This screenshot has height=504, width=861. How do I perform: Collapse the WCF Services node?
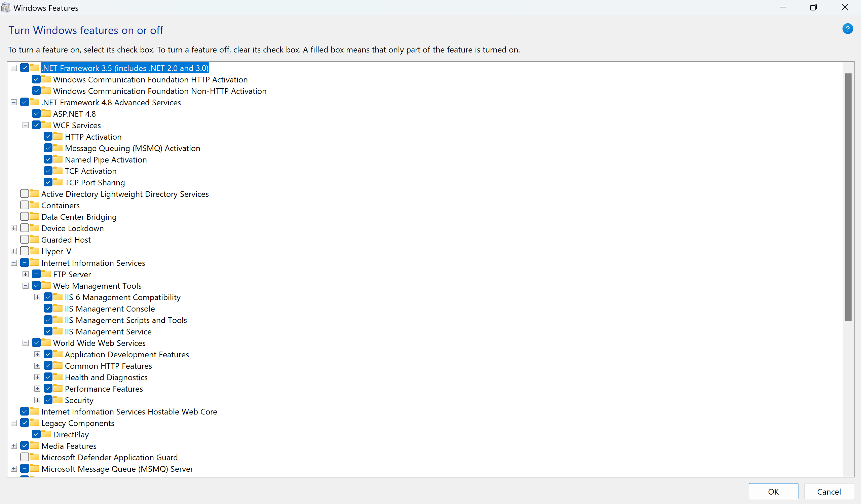point(25,125)
